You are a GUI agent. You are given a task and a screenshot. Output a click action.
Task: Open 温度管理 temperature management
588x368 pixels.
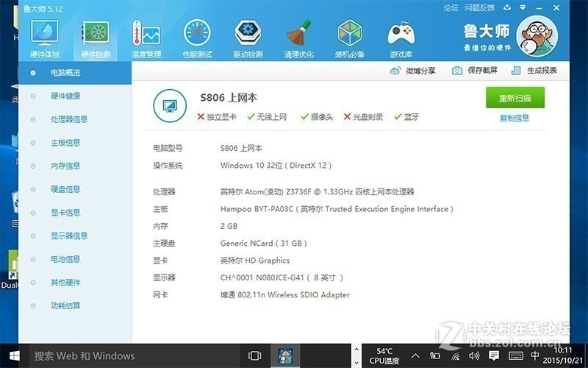146,39
